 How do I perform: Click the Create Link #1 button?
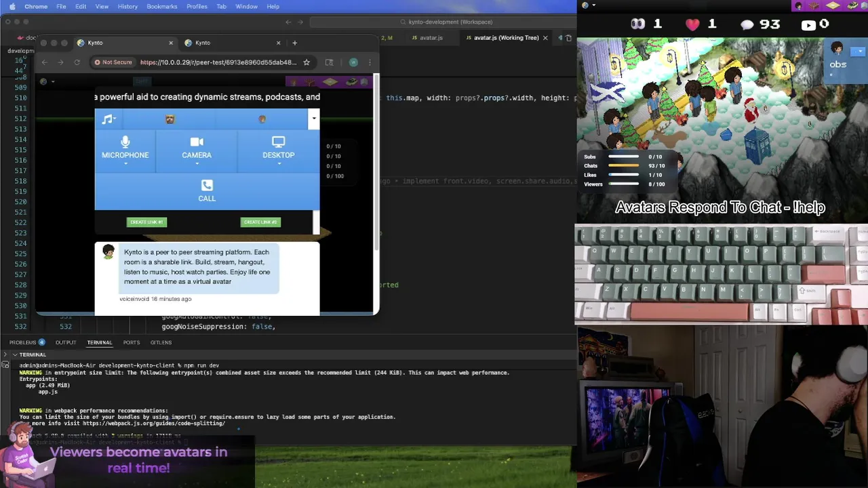point(146,222)
